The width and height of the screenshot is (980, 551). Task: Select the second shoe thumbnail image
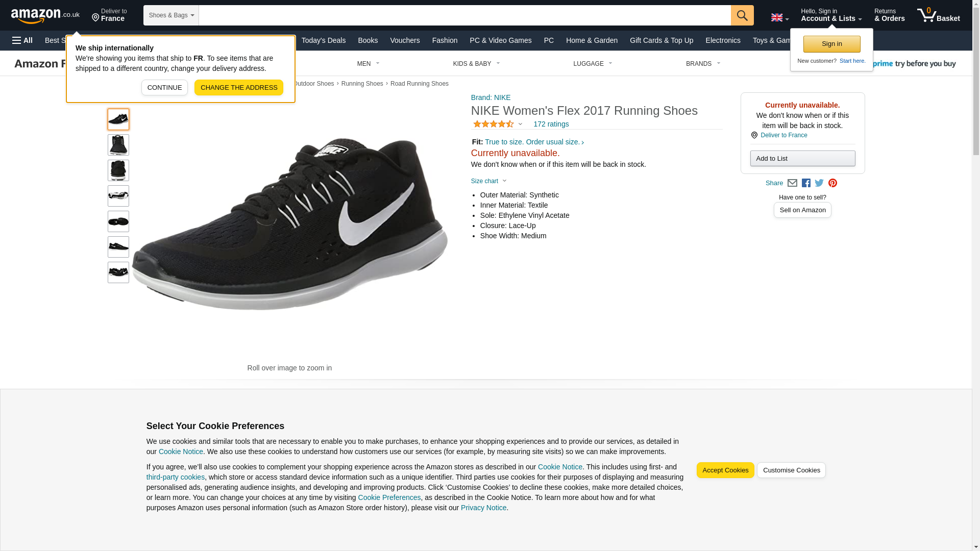coord(118,145)
